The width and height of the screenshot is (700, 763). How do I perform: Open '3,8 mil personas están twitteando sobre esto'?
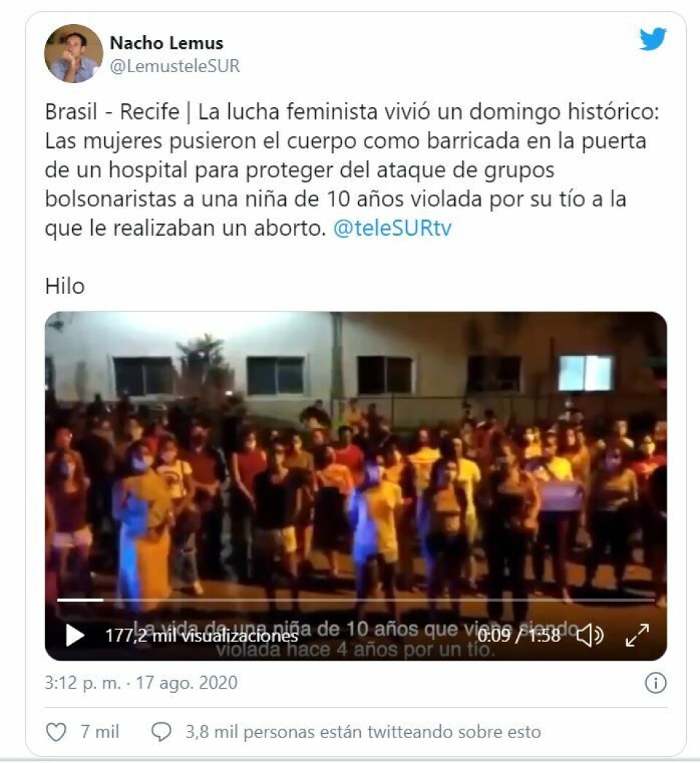[363, 732]
